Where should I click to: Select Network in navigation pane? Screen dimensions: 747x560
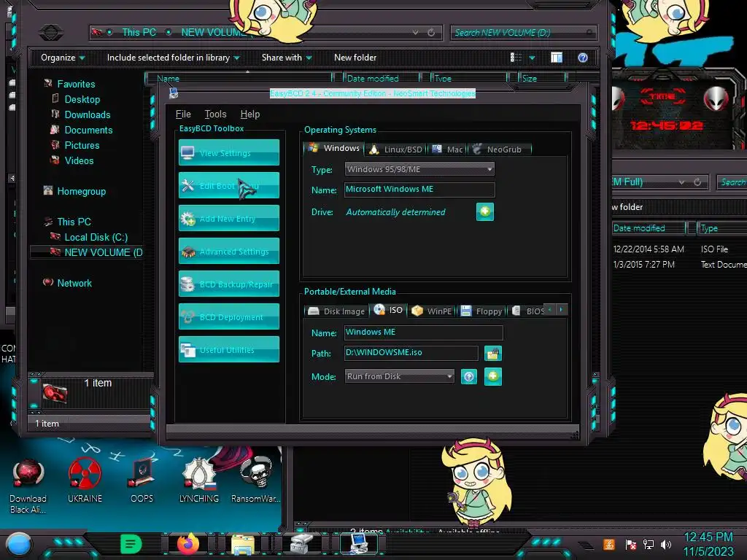coord(74,283)
